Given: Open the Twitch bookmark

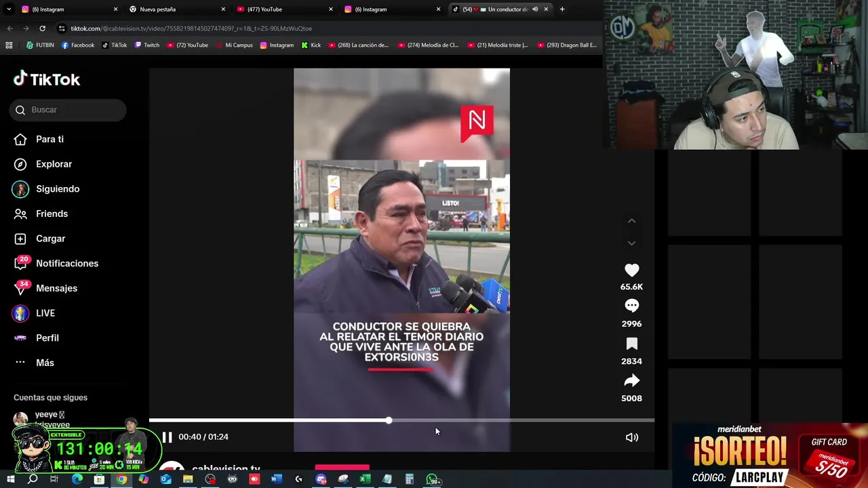Looking at the screenshot, I should [x=147, y=45].
